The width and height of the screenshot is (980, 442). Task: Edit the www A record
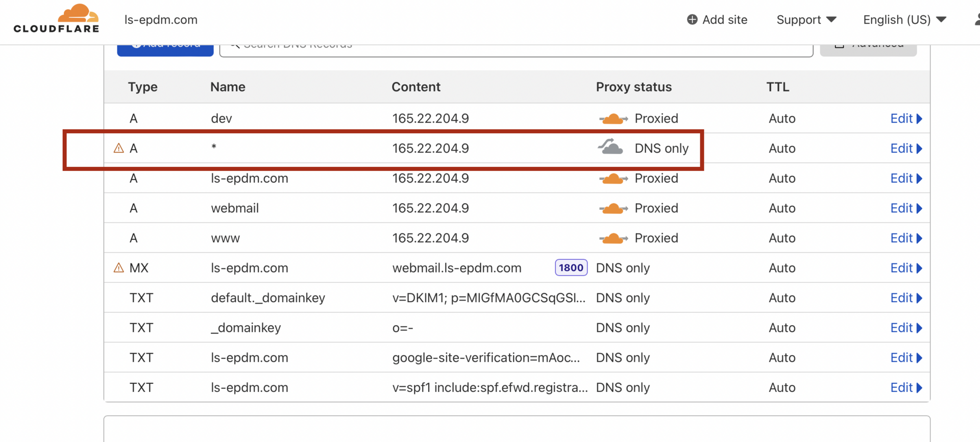pyautogui.click(x=906, y=238)
